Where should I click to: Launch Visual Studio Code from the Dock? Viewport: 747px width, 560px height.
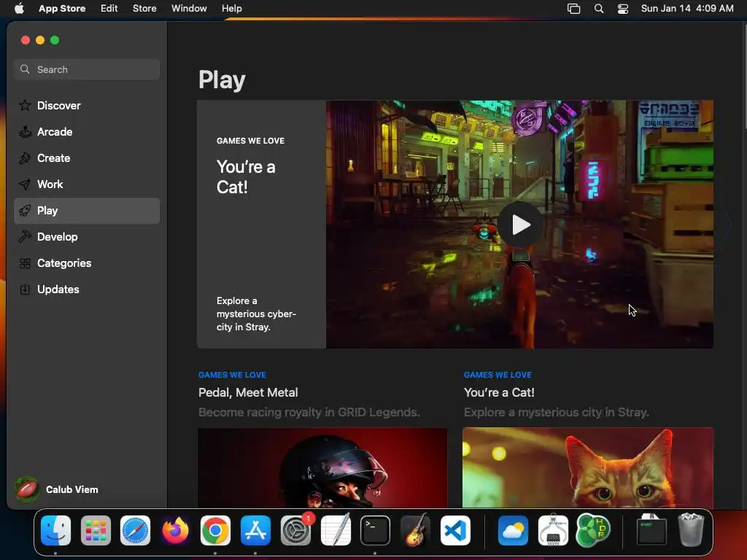pyautogui.click(x=455, y=531)
